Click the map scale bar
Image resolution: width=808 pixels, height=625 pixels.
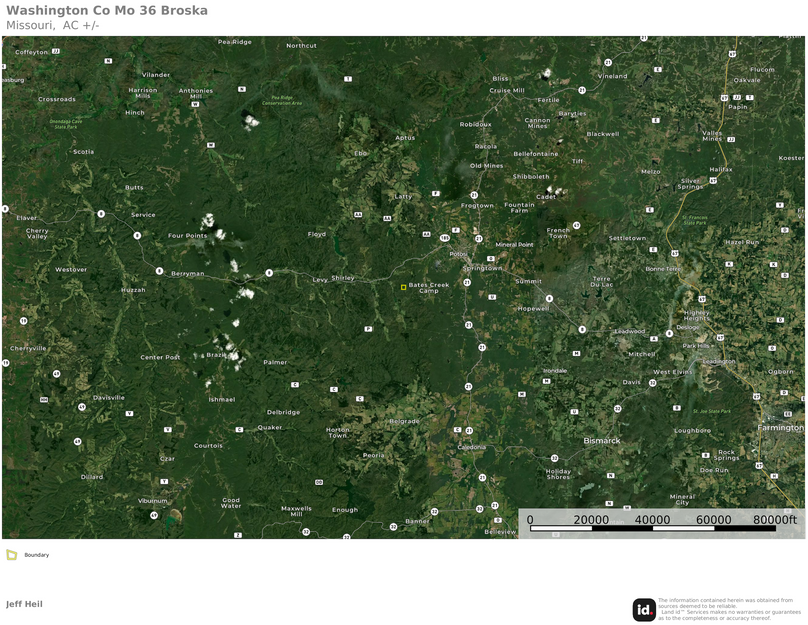(x=652, y=528)
